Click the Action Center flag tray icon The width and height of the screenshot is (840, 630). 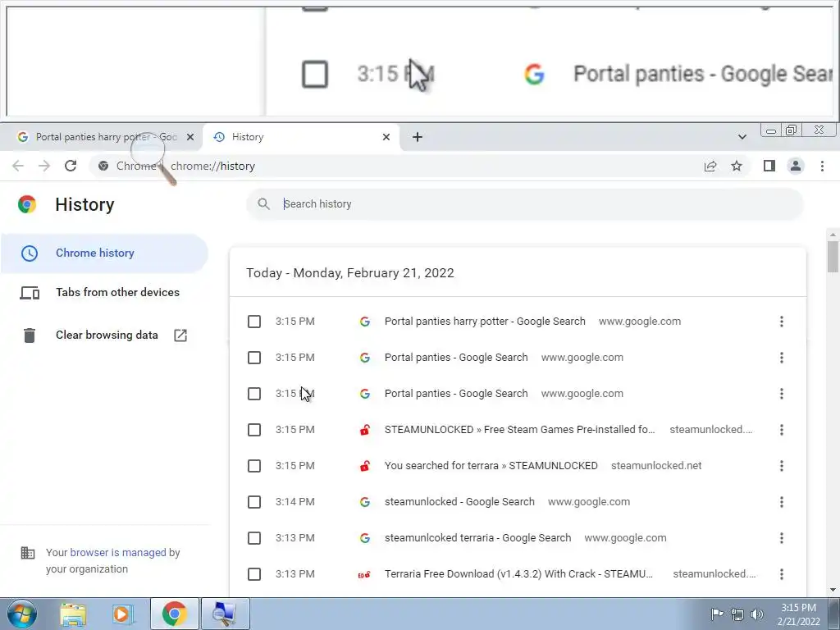(717, 614)
